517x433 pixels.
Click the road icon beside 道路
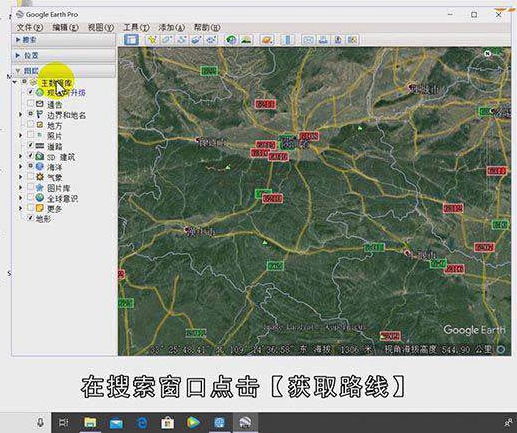pos(40,146)
